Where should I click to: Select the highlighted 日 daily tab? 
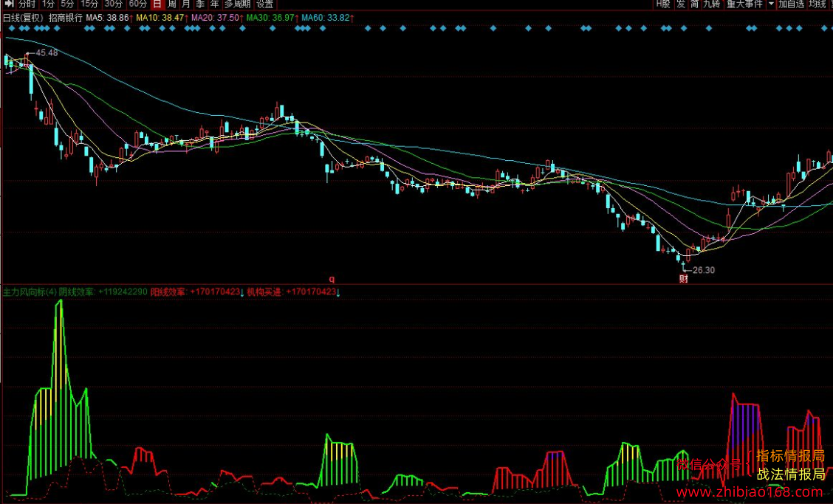click(x=157, y=4)
